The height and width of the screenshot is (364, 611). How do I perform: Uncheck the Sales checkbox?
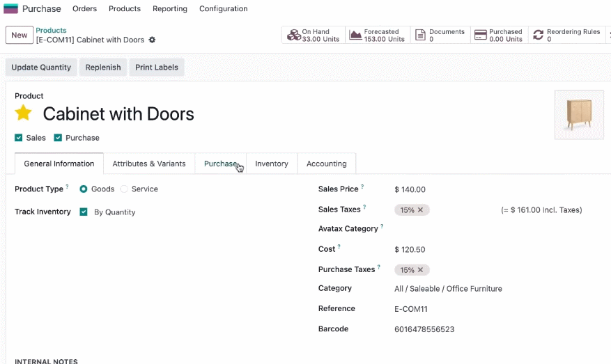pyautogui.click(x=18, y=138)
